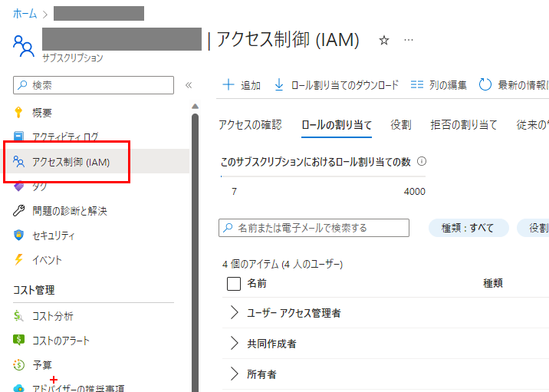Open 問題の診断と解決 in the sidebar
Screen dimensions: 549x392
point(70,211)
